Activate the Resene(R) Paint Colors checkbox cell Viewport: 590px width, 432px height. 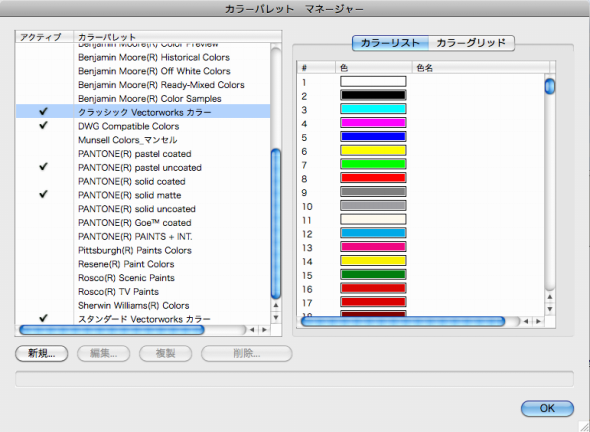44,264
